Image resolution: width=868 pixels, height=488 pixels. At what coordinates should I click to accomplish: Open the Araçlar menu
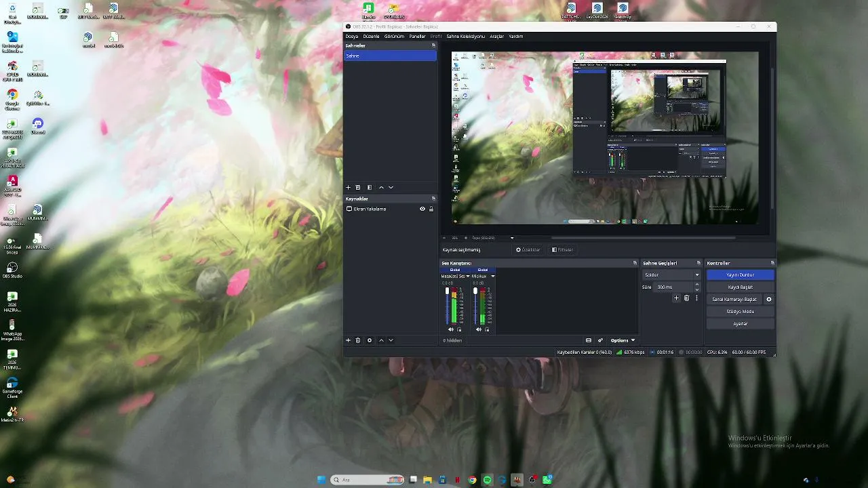[497, 36]
